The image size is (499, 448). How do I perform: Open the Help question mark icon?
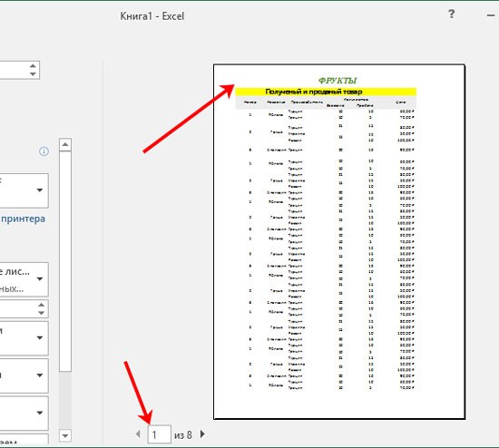click(451, 14)
